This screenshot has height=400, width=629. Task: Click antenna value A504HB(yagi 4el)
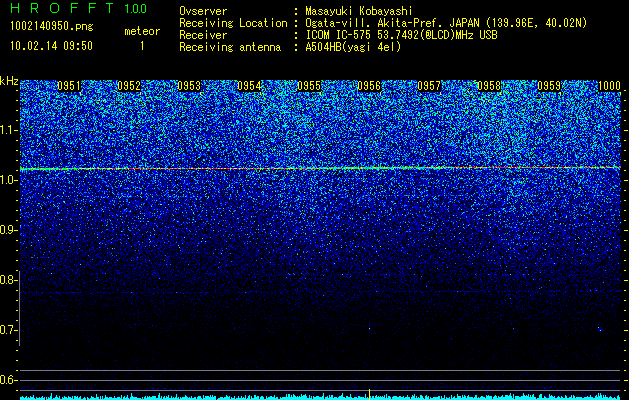pyautogui.click(x=353, y=47)
